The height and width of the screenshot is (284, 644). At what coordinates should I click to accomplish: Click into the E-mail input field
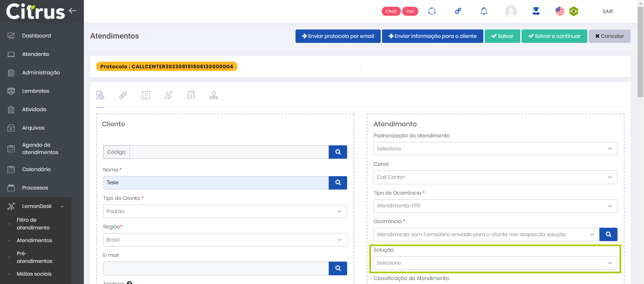(216, 268)
